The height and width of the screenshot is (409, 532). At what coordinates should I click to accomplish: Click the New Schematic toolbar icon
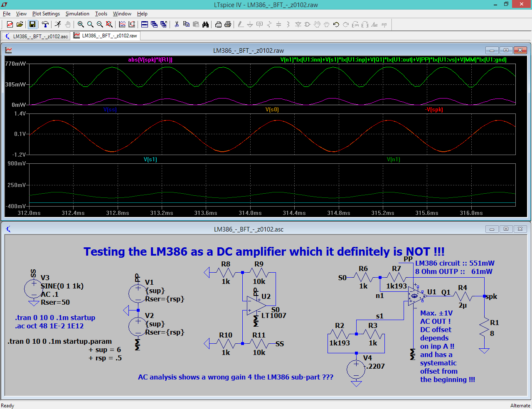click(10, 25)
